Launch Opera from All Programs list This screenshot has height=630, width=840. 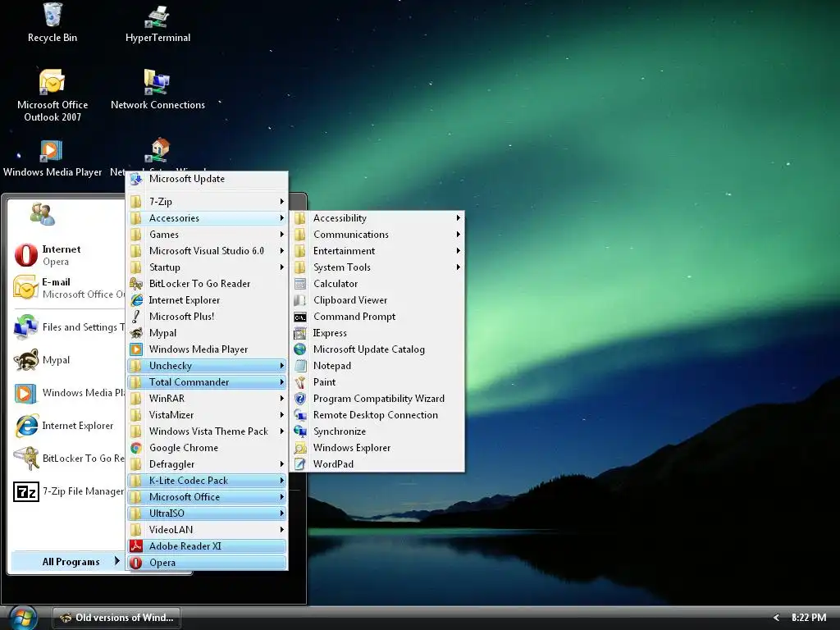tap(207, 563)
